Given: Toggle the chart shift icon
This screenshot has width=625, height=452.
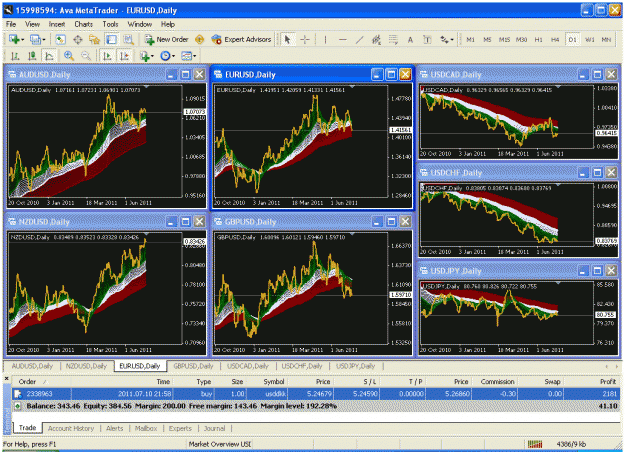Looking at the screenshot, I should (x=124, y=56).
